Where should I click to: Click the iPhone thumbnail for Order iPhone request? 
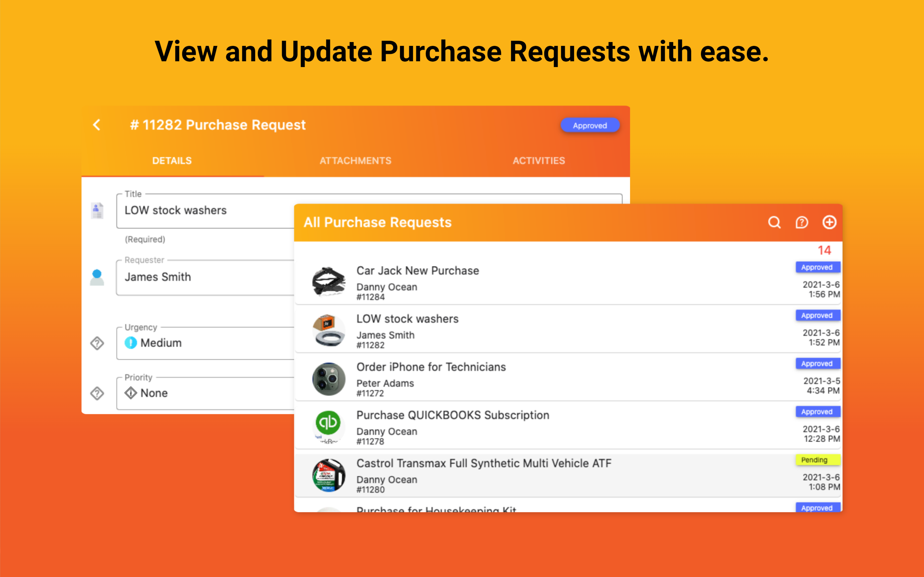(328, 378)
